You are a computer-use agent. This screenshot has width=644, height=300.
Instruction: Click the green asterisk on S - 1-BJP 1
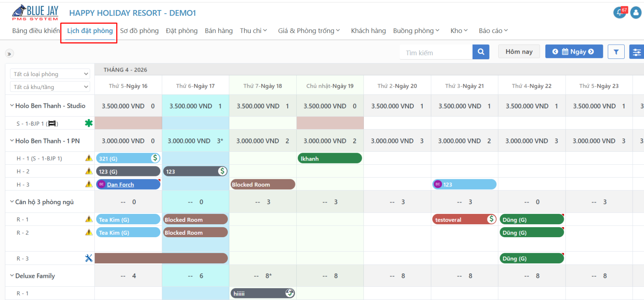click(x=89, y=123)
